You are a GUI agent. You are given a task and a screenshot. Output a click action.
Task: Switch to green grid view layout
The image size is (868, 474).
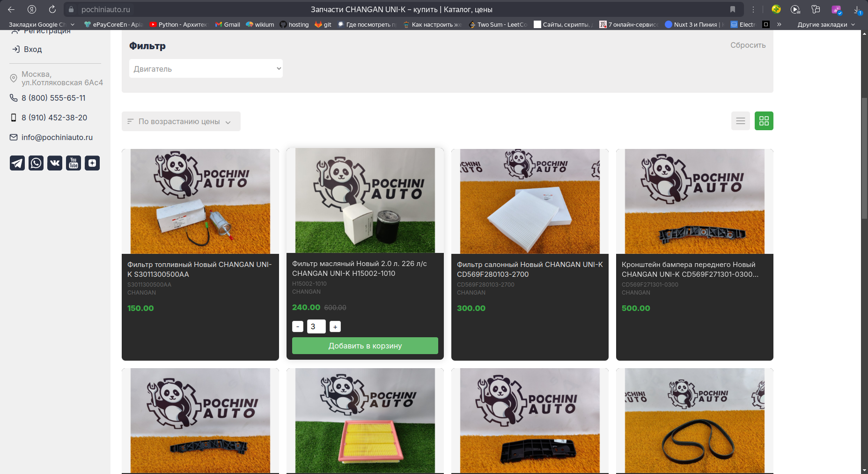[x=764, y=121]
